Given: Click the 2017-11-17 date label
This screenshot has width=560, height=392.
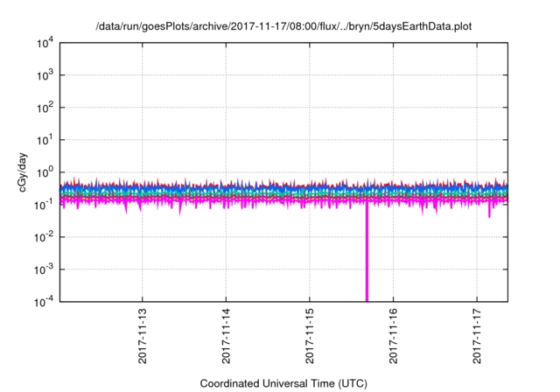Looking at the screenshot, I should click(x=477, y=336).
